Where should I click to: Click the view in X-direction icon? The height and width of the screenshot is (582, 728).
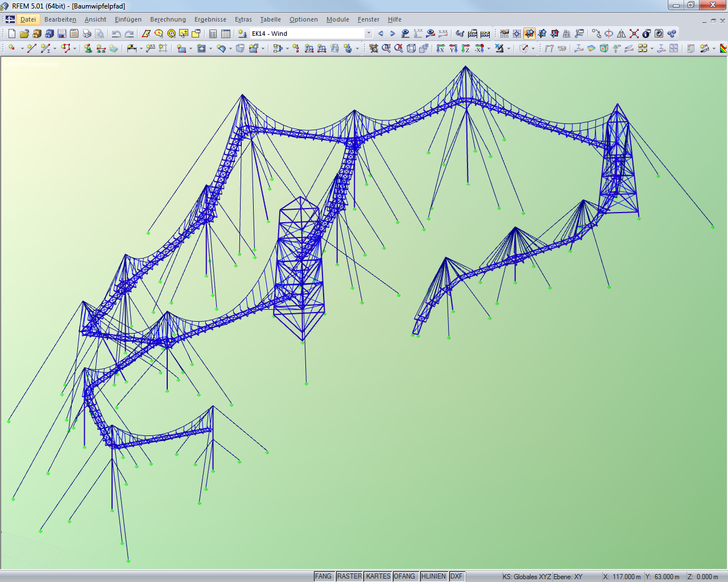pyautogui.click(x=440, y=47)
